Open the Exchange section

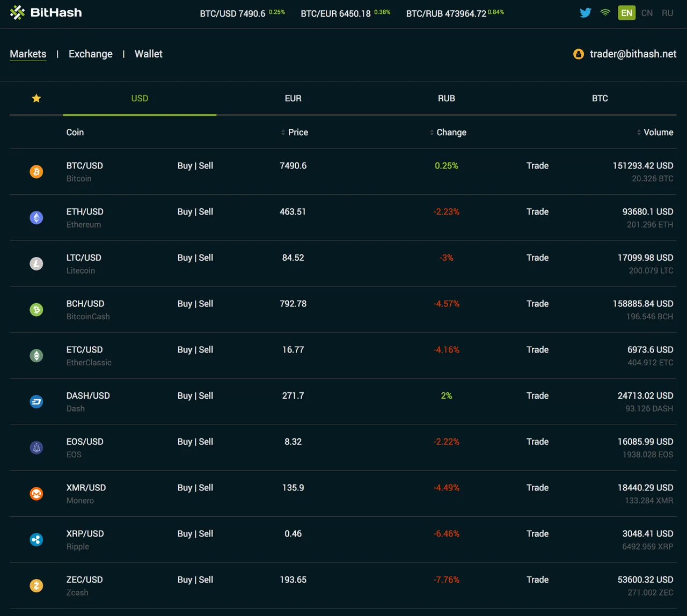(x=91, y=54)
